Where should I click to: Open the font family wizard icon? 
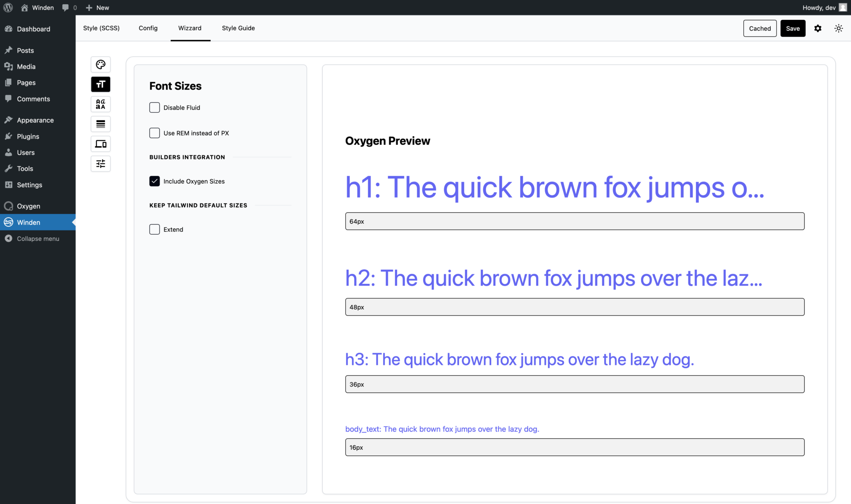[x=101, y=104]
